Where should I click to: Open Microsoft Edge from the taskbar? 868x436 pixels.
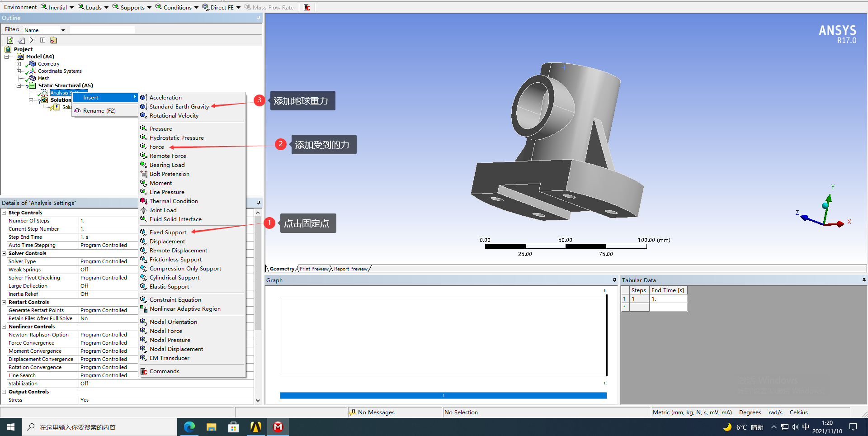[x=189, y=427]
